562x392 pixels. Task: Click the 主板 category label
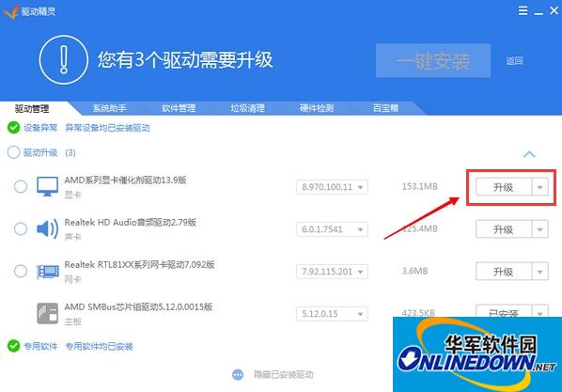[72, 321]
